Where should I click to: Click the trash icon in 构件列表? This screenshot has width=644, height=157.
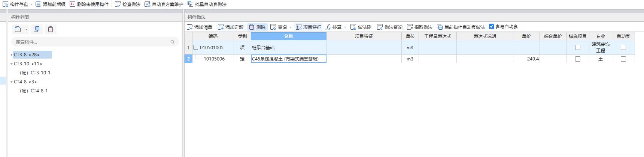pos(51,29)
